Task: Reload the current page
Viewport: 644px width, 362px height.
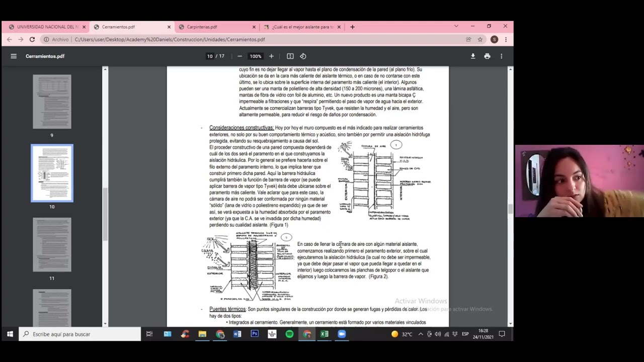Action: point(32,39)
